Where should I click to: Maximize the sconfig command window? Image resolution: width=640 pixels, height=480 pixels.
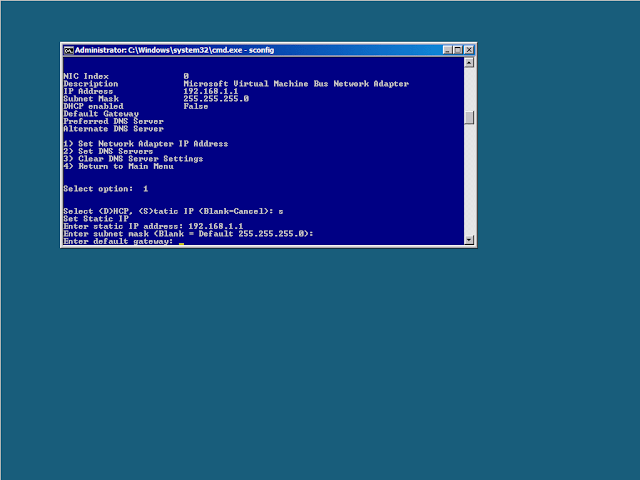tap(457, 50)
